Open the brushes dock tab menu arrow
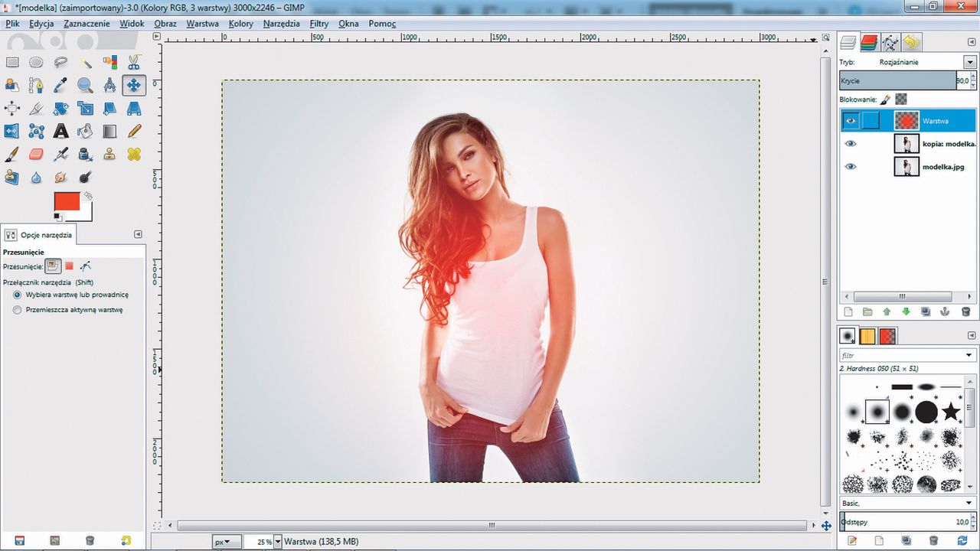 pyautogui.click(x=972, y=335)
